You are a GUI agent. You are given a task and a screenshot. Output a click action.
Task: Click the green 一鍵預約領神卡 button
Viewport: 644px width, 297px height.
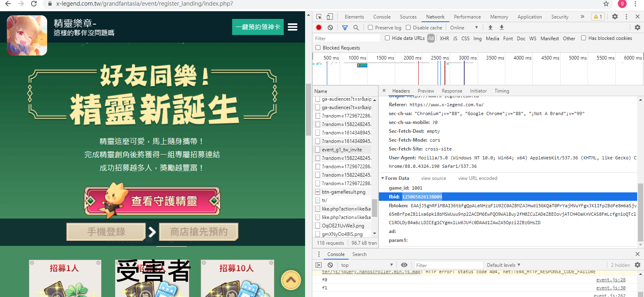(x=258, y=27)
